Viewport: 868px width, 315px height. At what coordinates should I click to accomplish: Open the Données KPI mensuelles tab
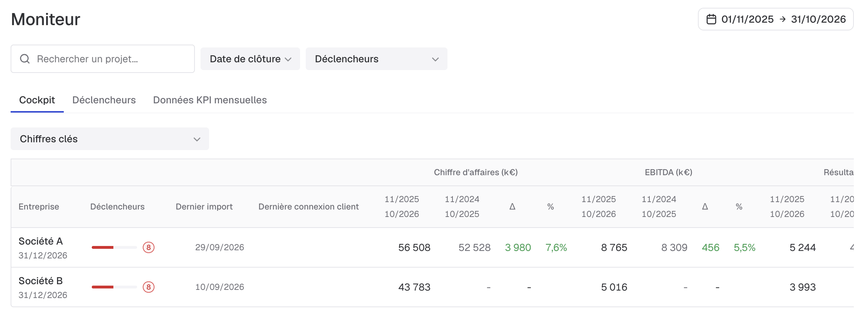210,100
